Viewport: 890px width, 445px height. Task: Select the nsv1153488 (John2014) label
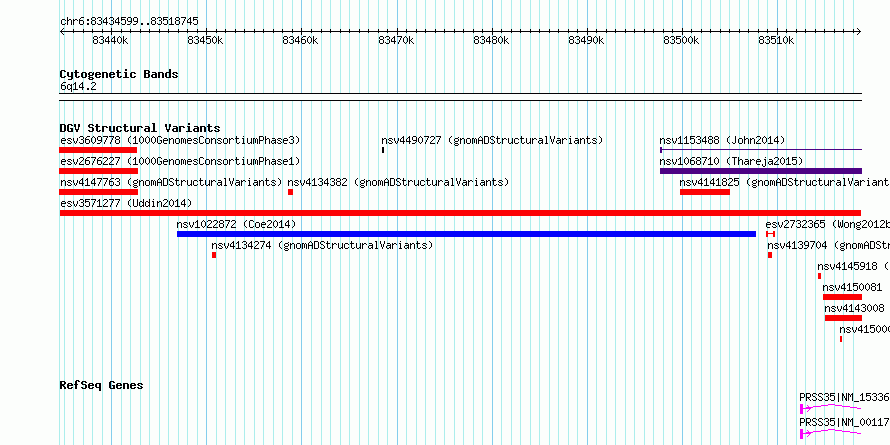click(722, 140)
